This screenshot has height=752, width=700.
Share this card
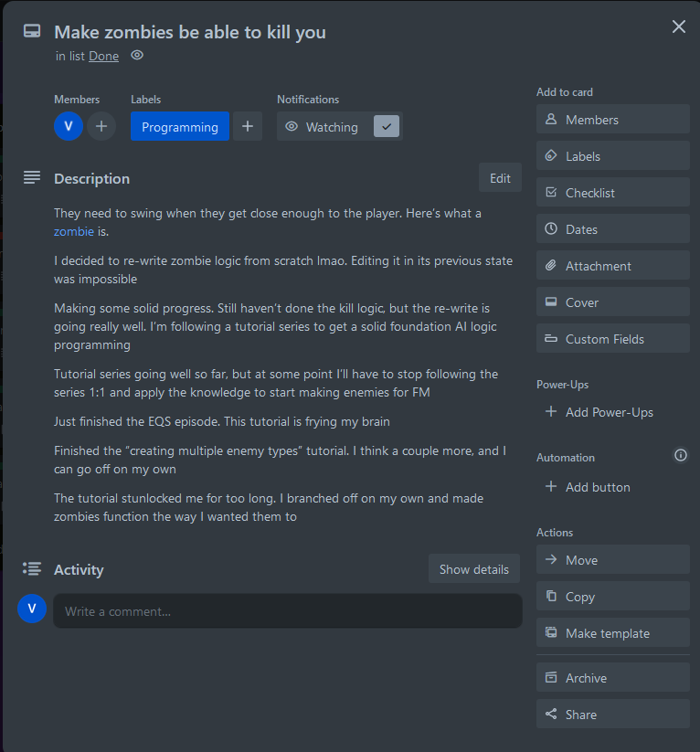pyautogui.click(x=612, y=715)
